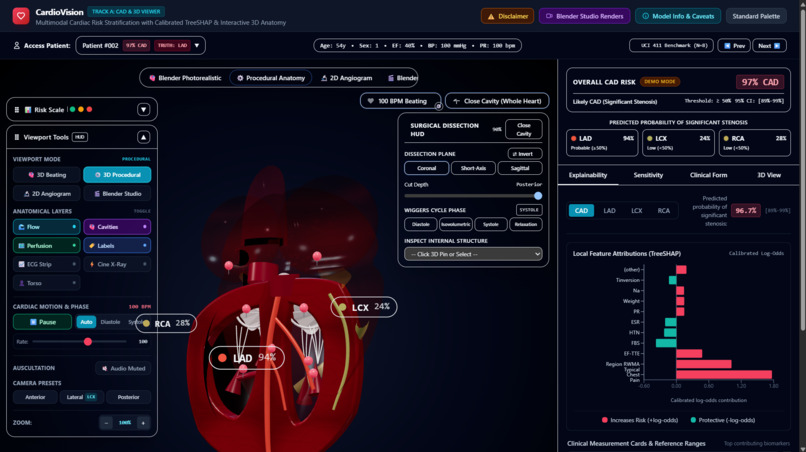Click the red LAD pin marker on the heart label

(x=223, y=358)
